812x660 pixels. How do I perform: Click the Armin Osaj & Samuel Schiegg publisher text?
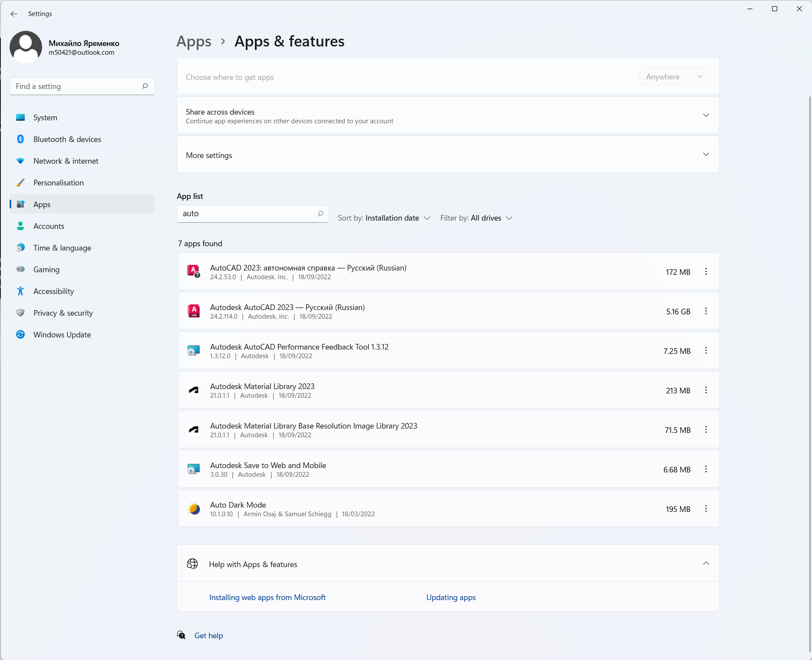point(287,514)
